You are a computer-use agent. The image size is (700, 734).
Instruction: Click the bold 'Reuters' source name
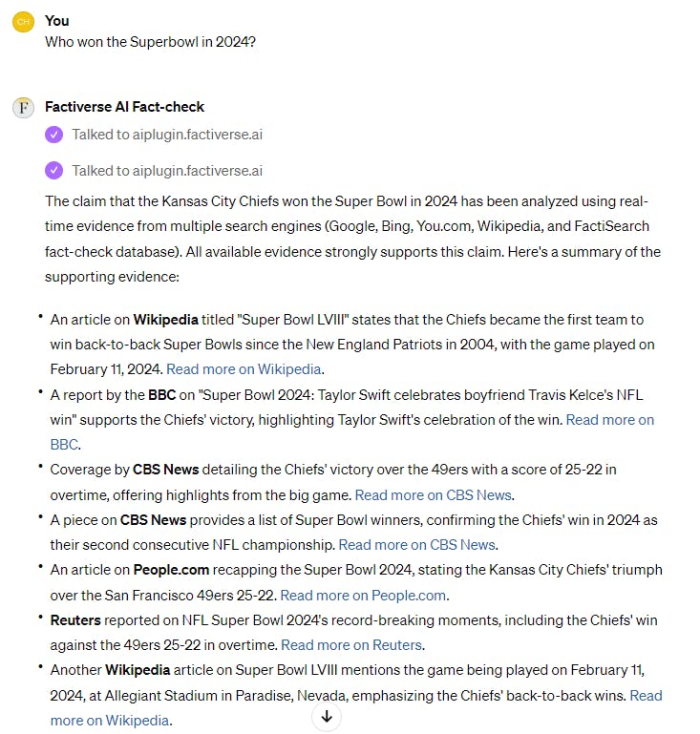tap(75, 620)
